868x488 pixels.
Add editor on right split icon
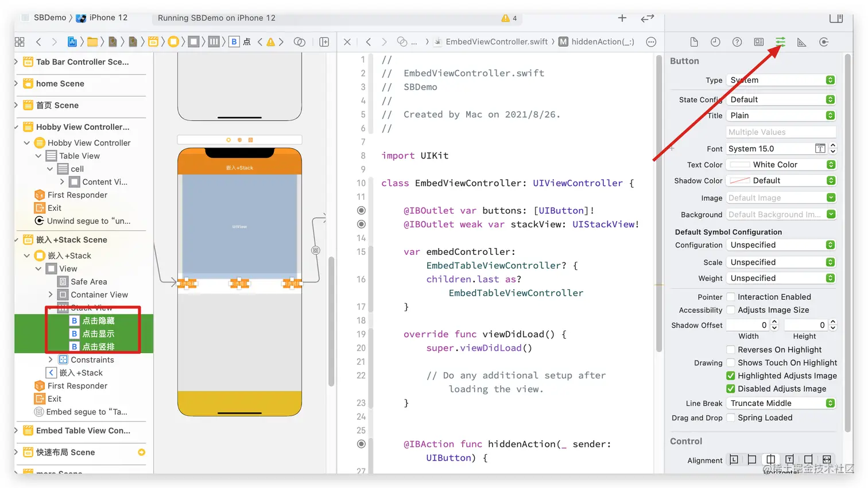point(324,42)
